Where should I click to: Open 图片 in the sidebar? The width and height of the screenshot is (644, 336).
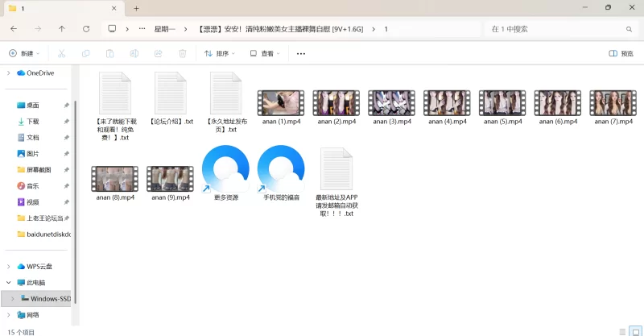coord(33,153)
